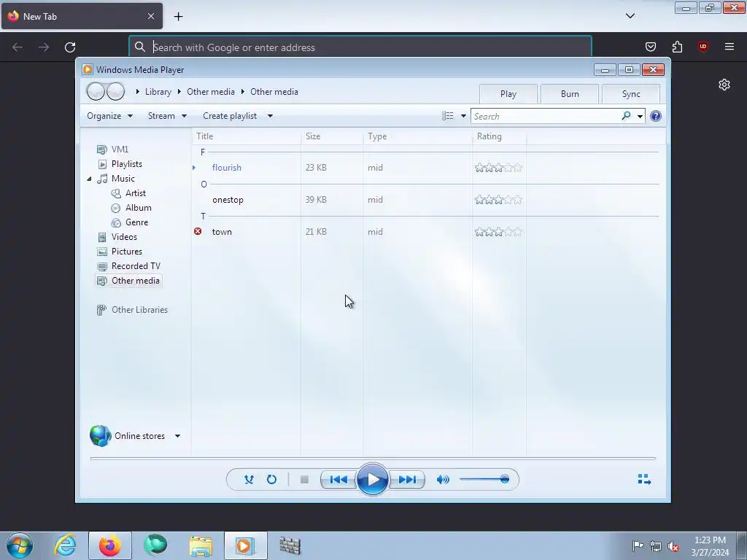This screenshot has width=747, height=560.
Task: Skip to next track
Action: click(407, 480)
